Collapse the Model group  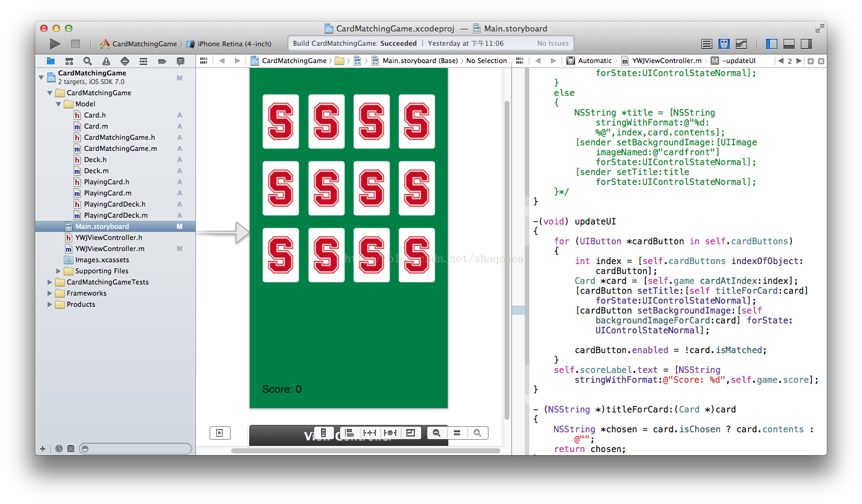point(59,104)
